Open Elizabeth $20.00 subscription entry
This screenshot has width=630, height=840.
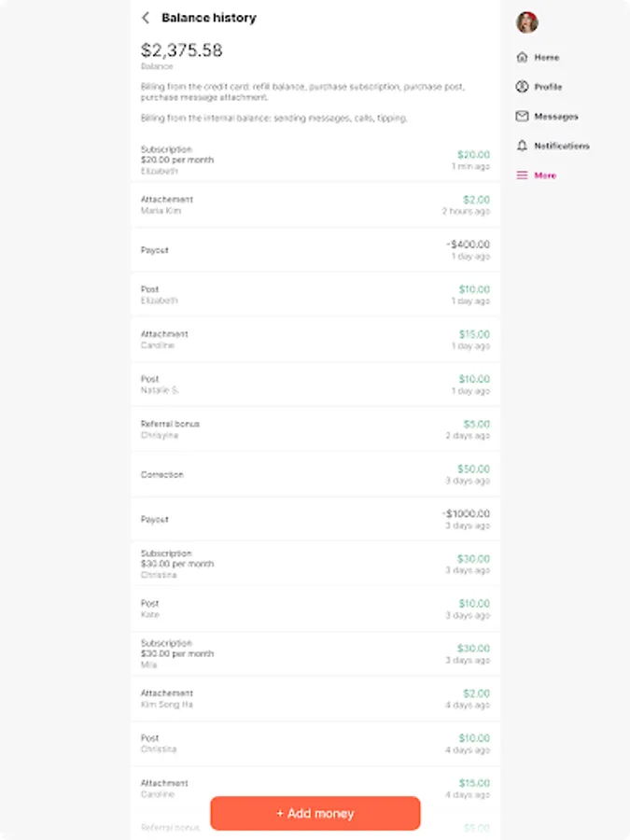tap(315, 160)
